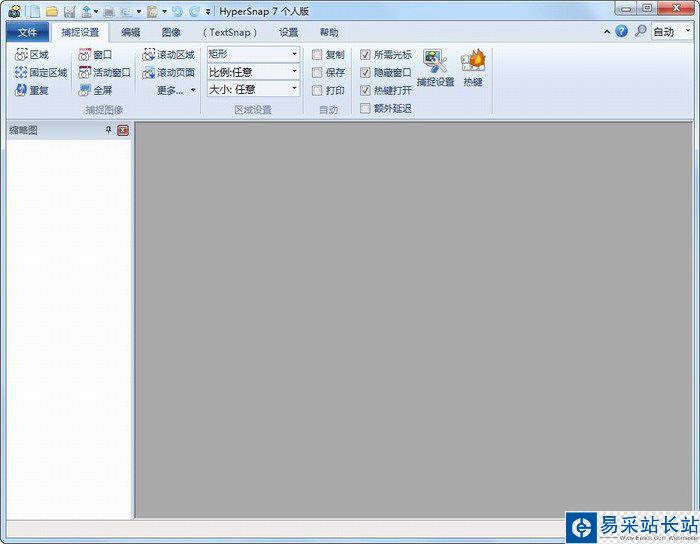
Task: Enable the 打印 auto print checkbox
Action: click(x=317, y=90)
